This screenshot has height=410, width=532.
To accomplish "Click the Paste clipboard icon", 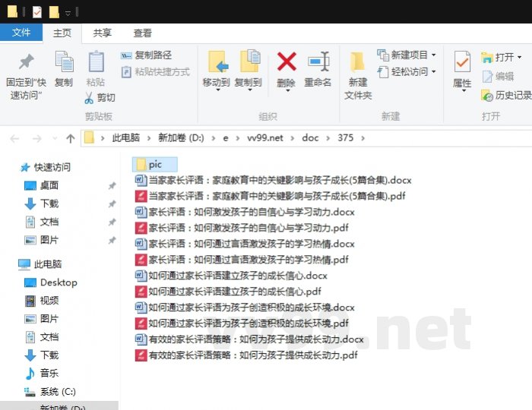I will pos(96,61).
